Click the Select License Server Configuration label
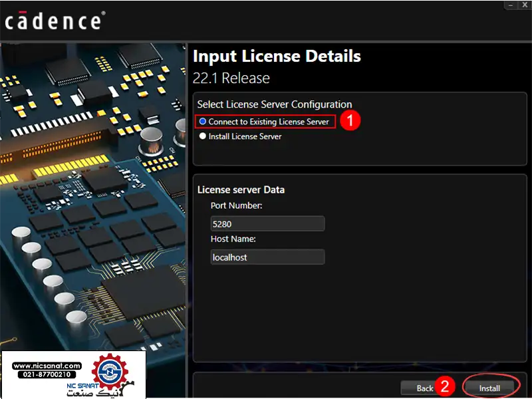Viewport: 532px width, 399px height. (275, 104)
